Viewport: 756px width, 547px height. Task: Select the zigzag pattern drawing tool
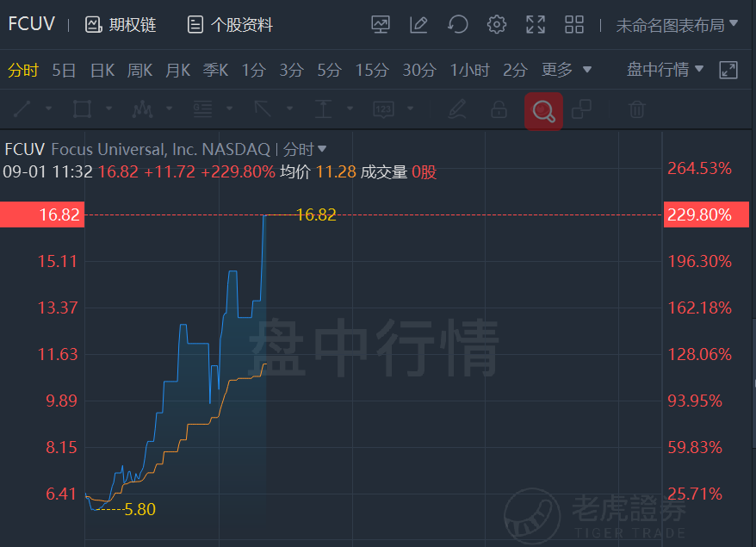[x=143, y=109]
